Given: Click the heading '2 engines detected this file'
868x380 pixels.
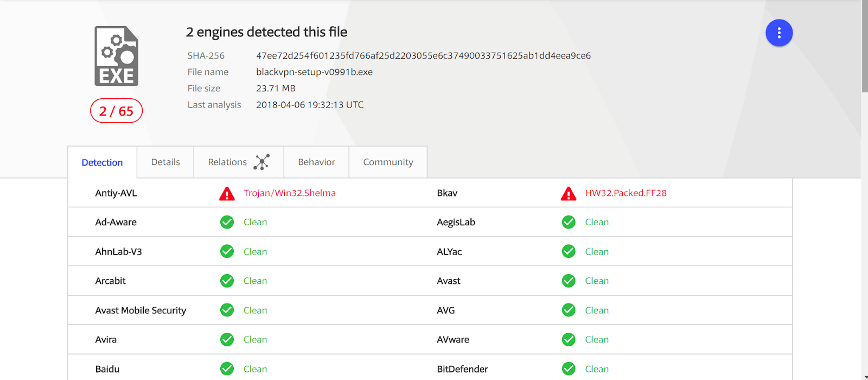Looking at the screenshot, I should [x=266, y=32].
